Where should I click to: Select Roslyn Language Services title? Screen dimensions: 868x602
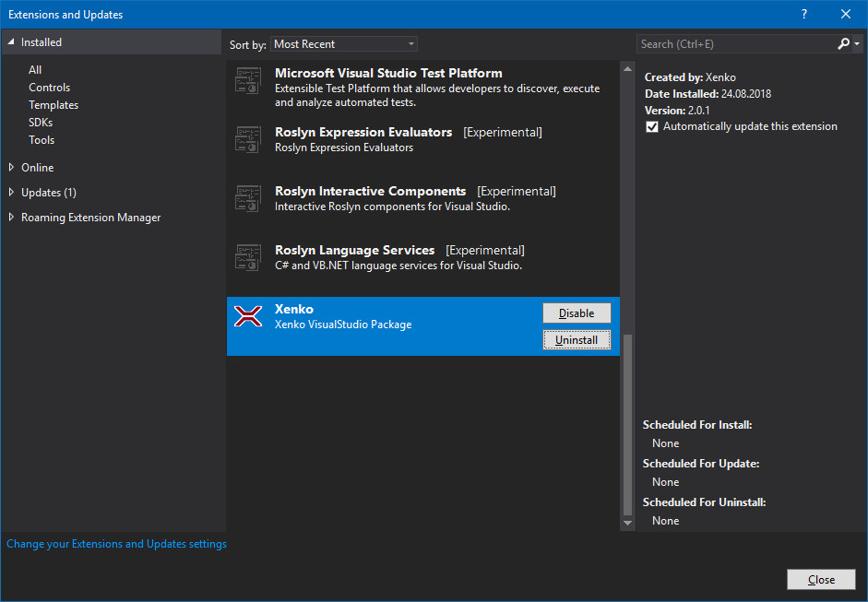[354, 251]
